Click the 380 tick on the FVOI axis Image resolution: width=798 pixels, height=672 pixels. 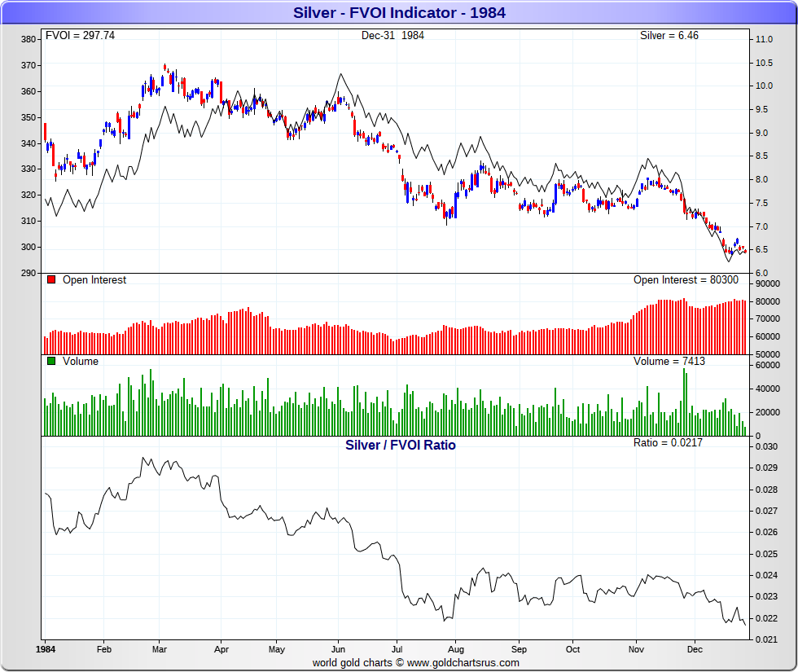click(x=28, y=39)
